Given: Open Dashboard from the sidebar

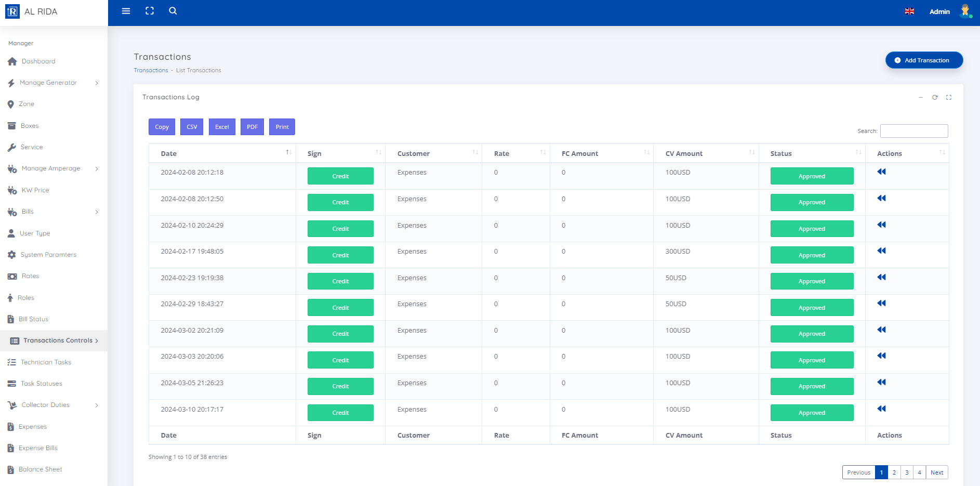Looking at the screenshot, I should (38, 61).
